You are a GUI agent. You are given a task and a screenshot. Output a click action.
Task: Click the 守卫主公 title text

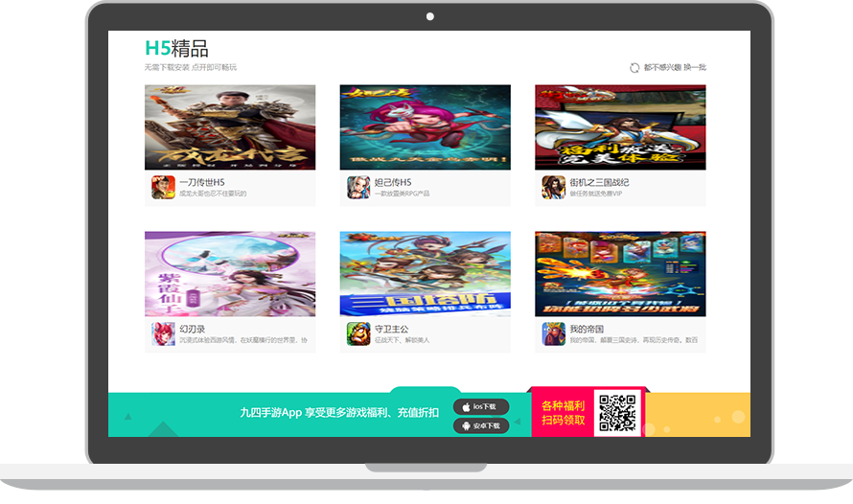click(x=391, y=329)
